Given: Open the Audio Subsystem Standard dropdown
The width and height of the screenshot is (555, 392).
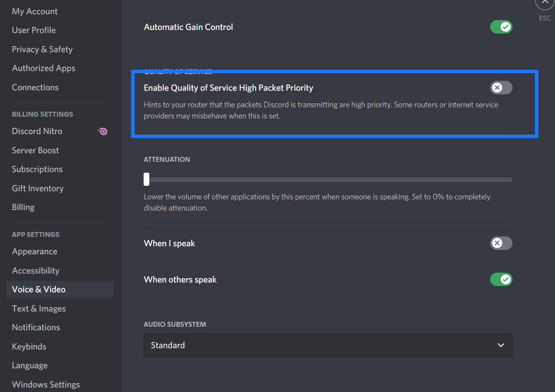Looking at the screenshot, I should 327,345.
